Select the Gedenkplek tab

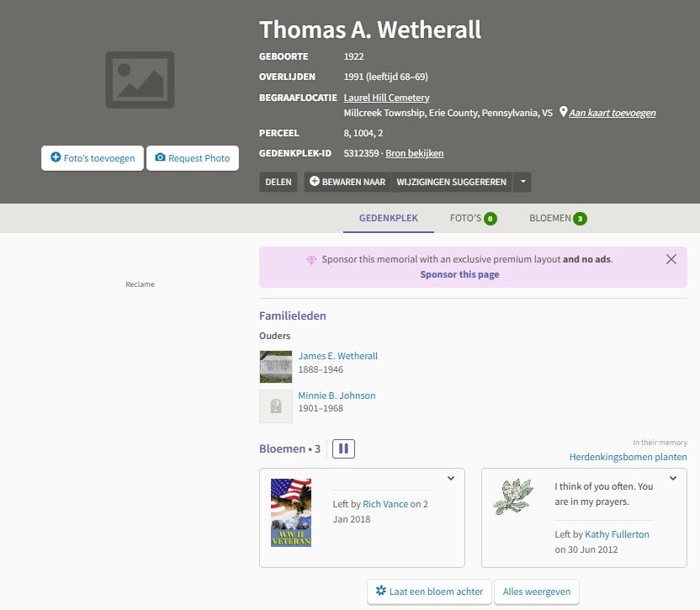(x=389, y=218)
